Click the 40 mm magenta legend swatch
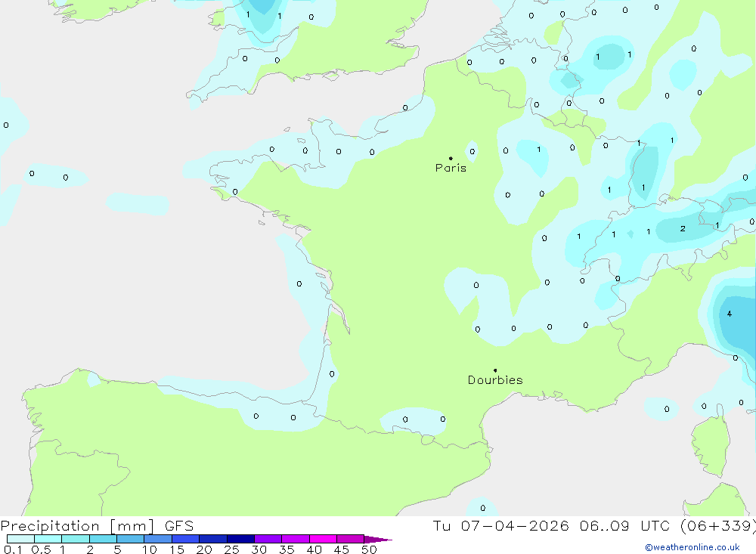This screenshot has height=554, width=756. (x=323, y=539)
